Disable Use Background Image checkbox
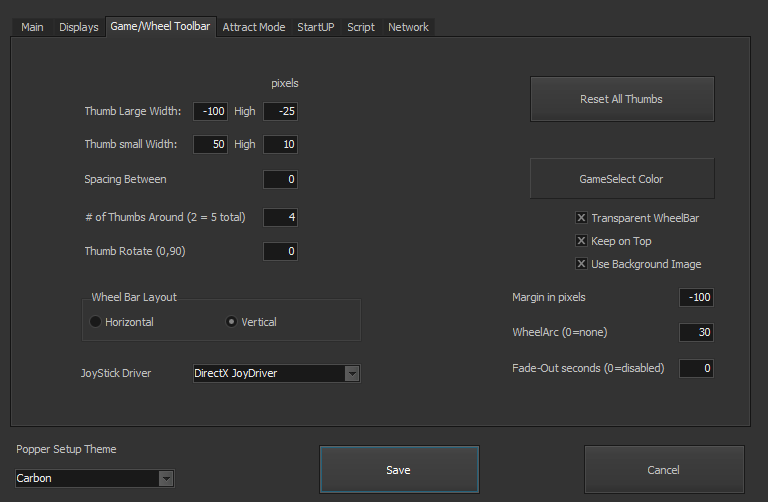The image size is (768, 502). pos(581,264)
